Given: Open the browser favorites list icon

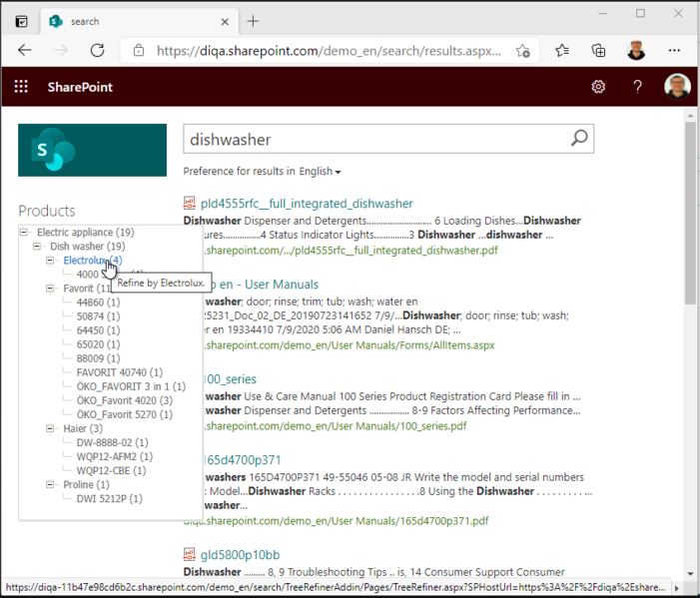Looking at the screenshot, I should (x=562, y=50).
